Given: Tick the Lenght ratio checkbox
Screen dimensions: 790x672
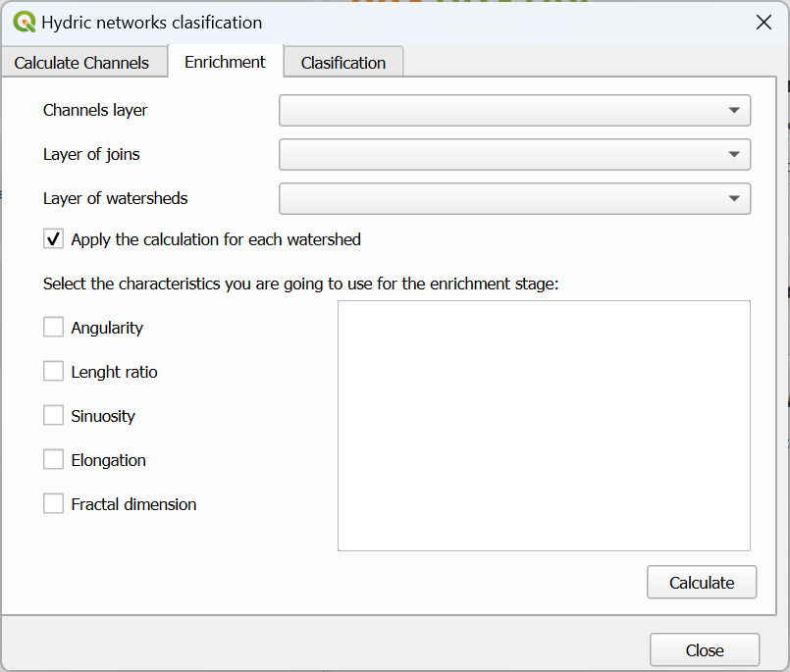Looking at the screenshot, I should point(53,372).
